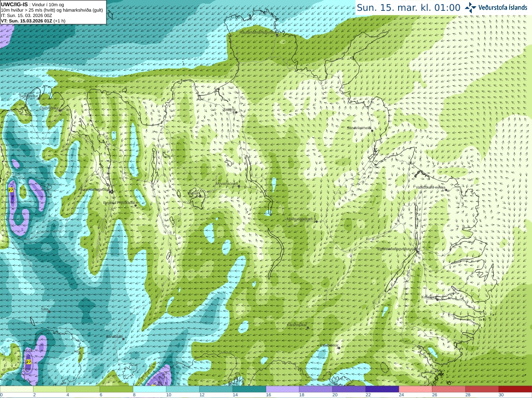Click the Sandvíkurheiði station label
The height and width of the screenshot is (398, 532).
tap(359, 128)
